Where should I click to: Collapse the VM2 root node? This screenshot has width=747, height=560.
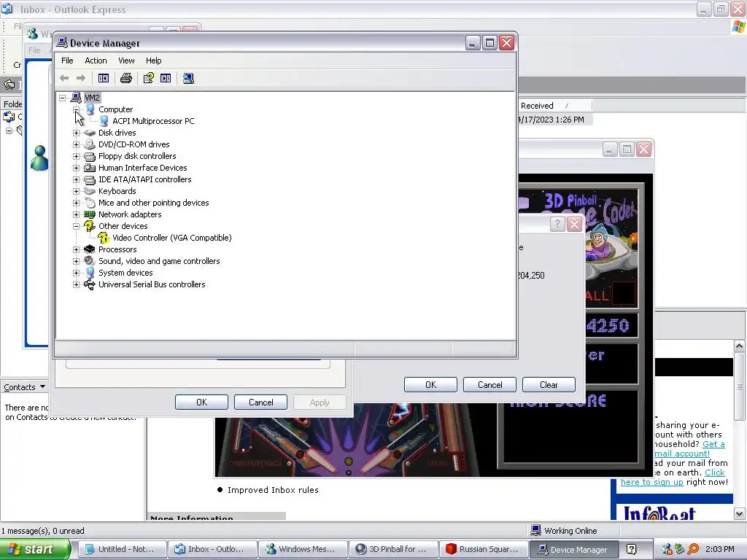tap(63, 98)
